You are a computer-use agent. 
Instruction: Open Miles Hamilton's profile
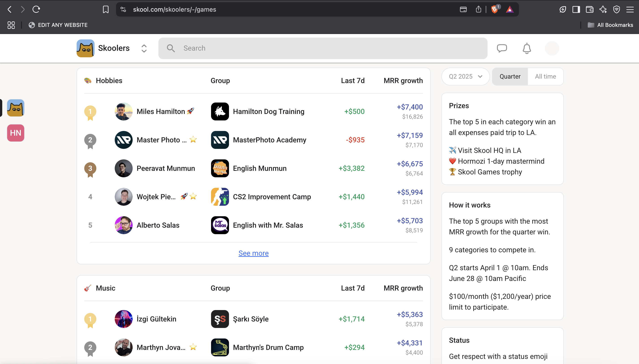pos(161,111)
